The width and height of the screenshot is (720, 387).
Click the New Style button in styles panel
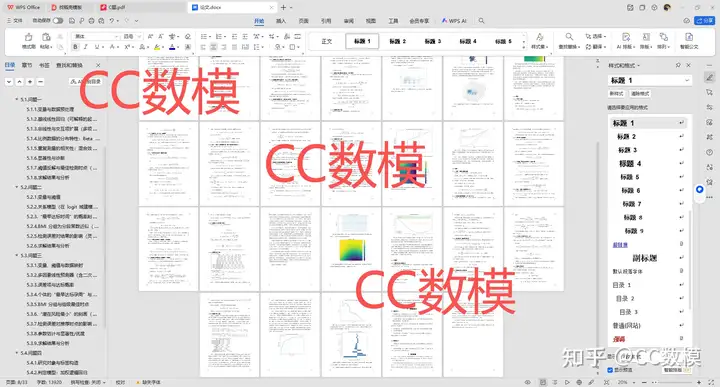(x=616, y=93)
